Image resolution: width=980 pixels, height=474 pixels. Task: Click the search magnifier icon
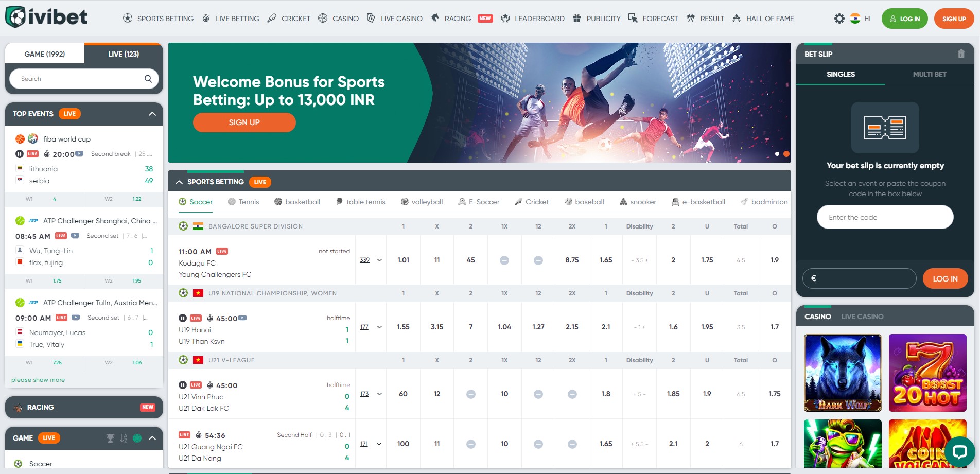pyautogui.click(x=148, y=79)
